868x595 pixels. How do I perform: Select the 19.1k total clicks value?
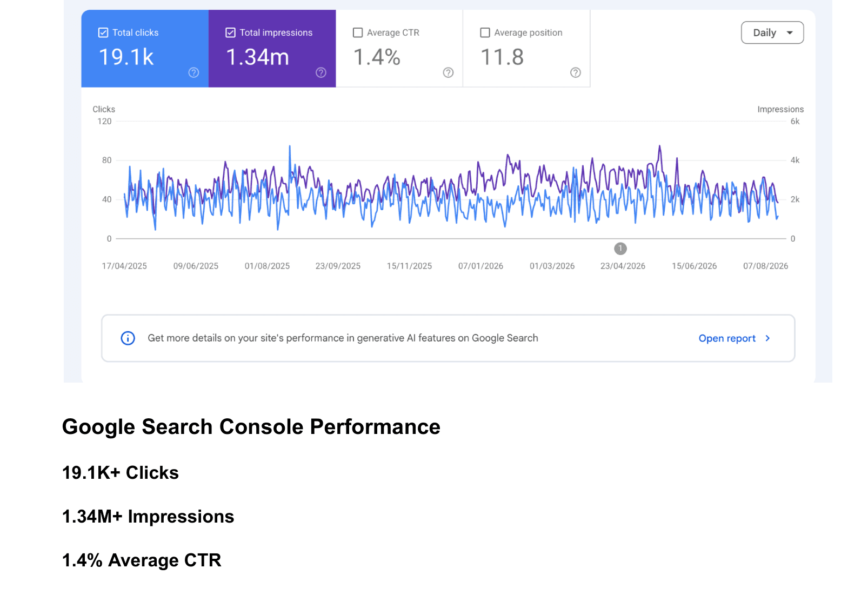126,57
